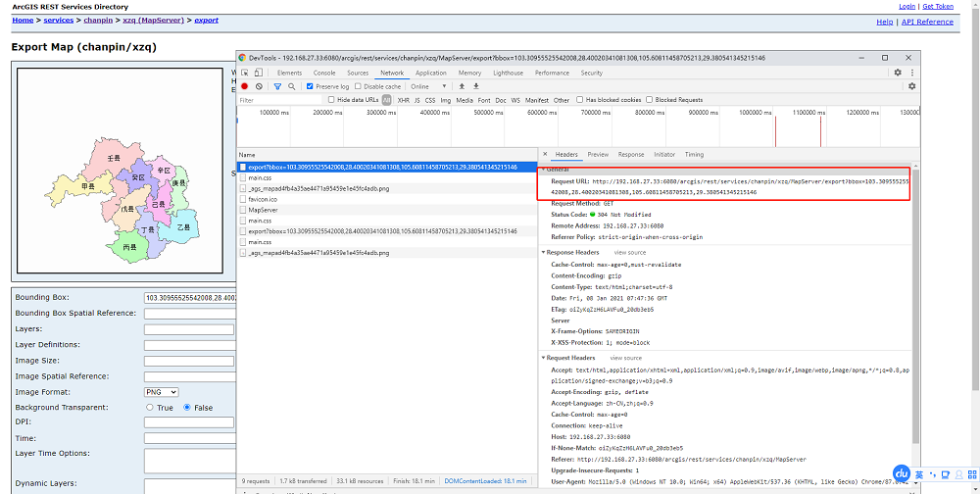Enable the Preserve log checkbox

310,86
